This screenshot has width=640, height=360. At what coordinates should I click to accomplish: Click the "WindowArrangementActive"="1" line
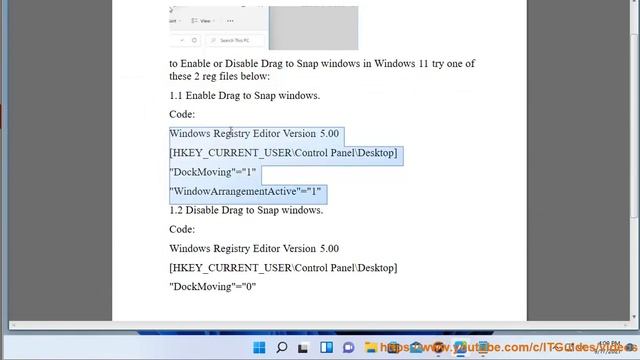click(245, 191)
